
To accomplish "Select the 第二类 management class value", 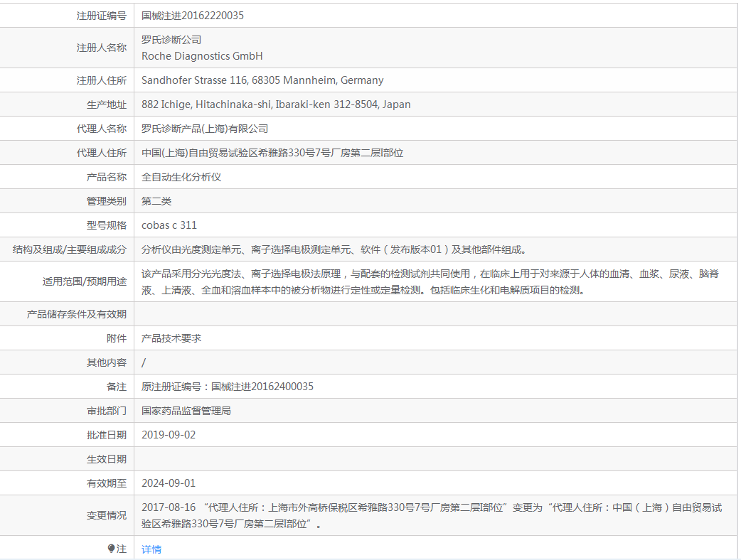I will point(156,200).
